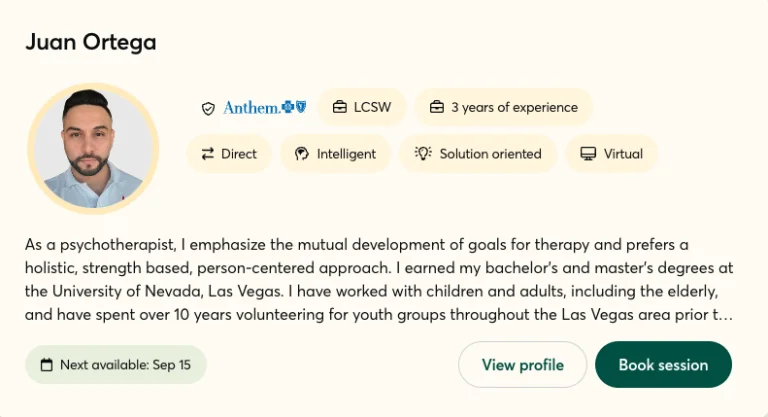Screen dimensions: 768x417
Task: Click the Next available: Sep 15 badge
Action: pyautogui.click(x=115, y=365)
